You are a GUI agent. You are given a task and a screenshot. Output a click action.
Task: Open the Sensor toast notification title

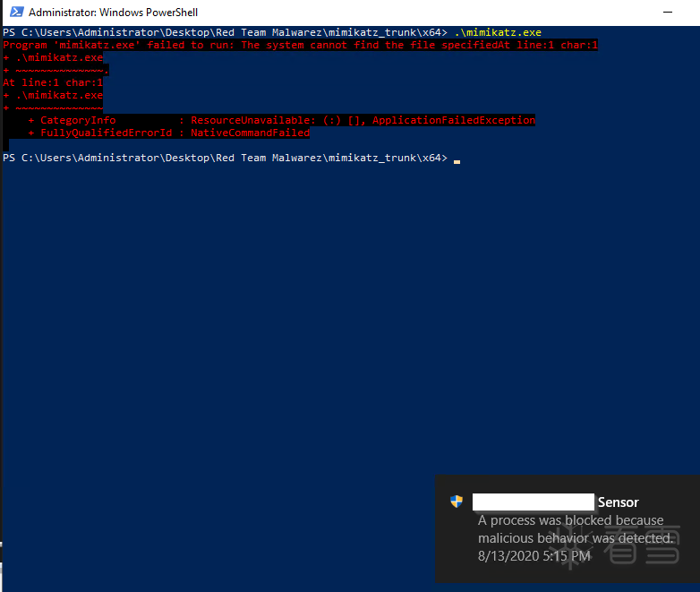tap(618, 502)
